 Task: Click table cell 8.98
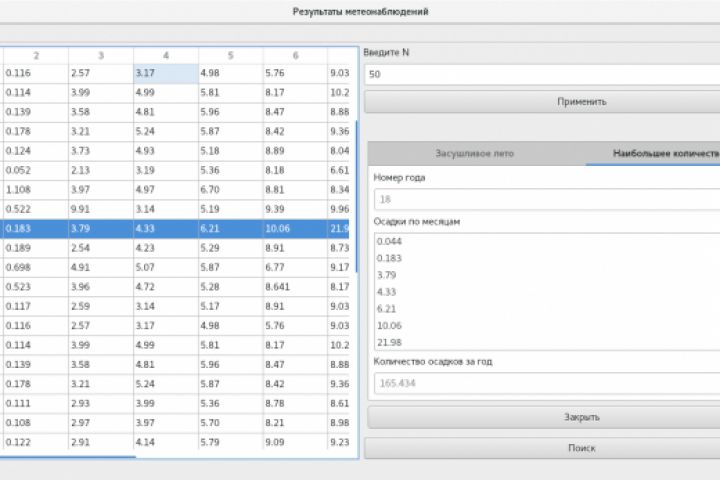339,423
